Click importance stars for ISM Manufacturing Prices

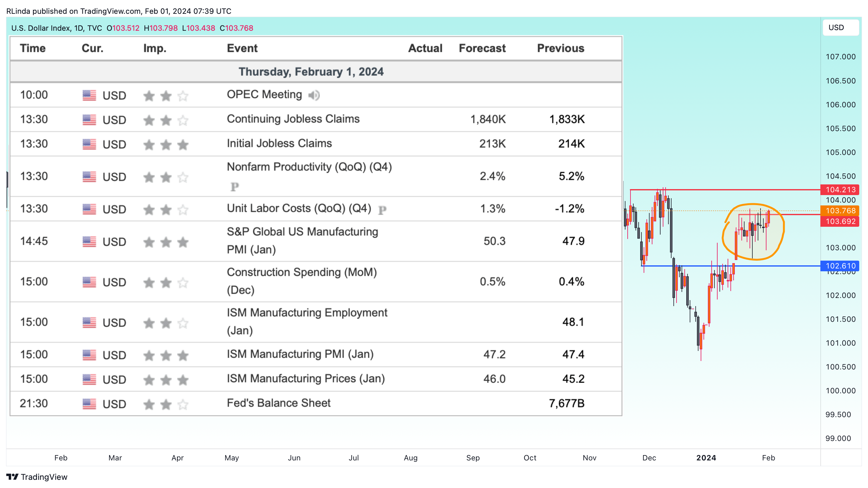pos(166,380)
